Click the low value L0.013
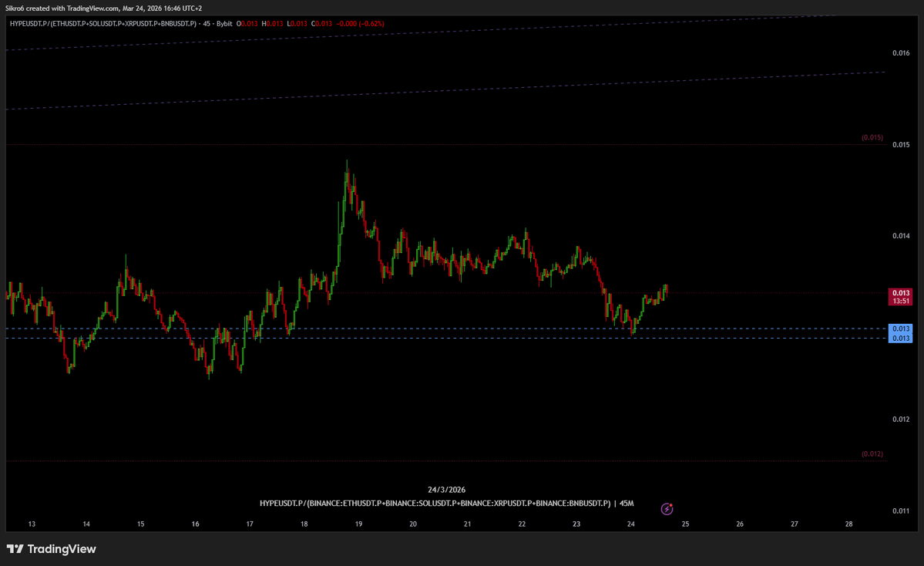The height and width of the screenshot is (566, 924). pyautogui.click(x=297, y=24)
